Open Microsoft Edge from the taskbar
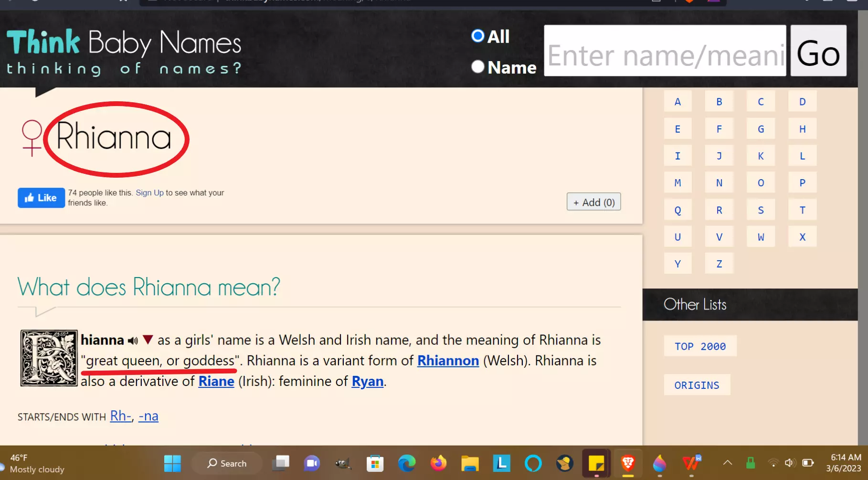Viewport: 868px width, 480px height. (x=407, y=463)
